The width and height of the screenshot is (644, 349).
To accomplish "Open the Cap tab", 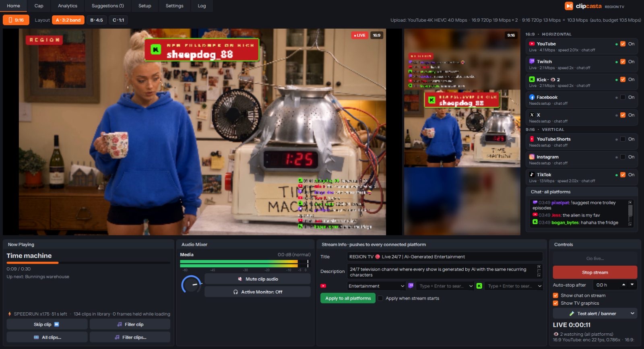I will [39, 6].
